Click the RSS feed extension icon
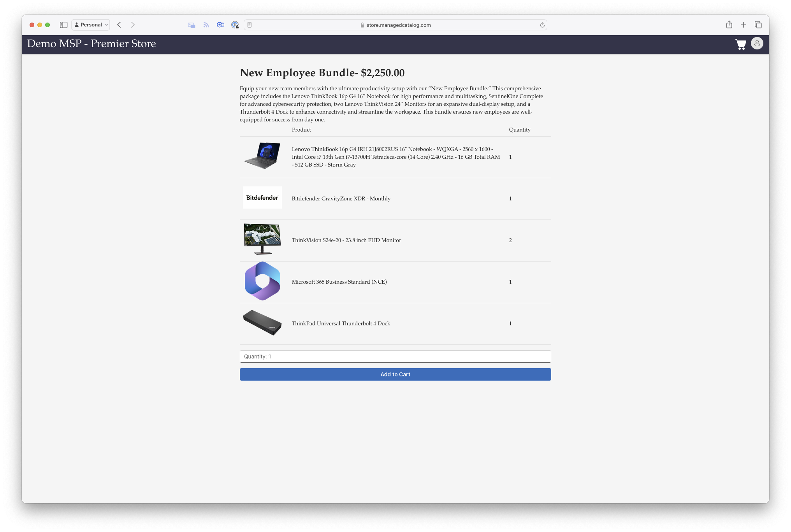The width and height of the screenshot is (791, 532). [206, 25]
